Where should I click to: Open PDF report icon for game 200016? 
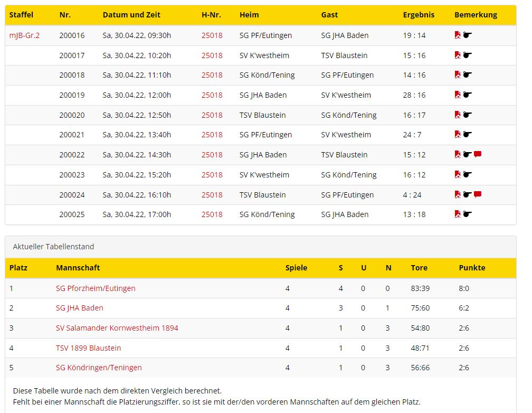coord(458,35)
